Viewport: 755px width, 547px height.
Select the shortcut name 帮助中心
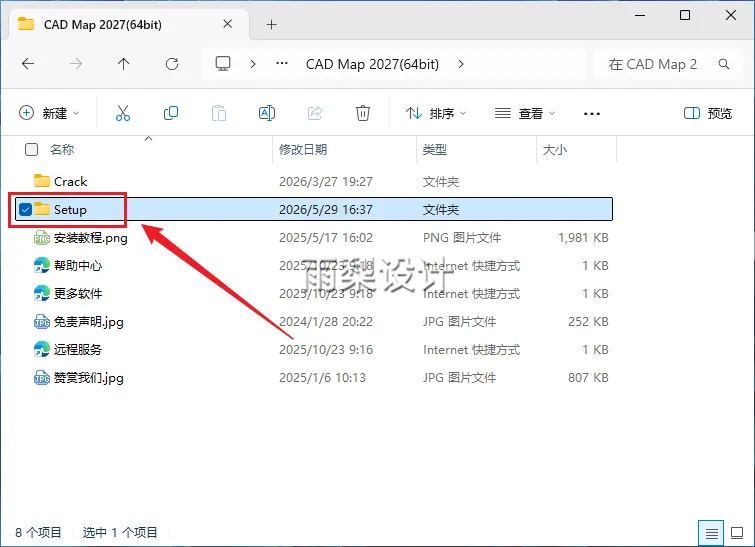(78, 266)
